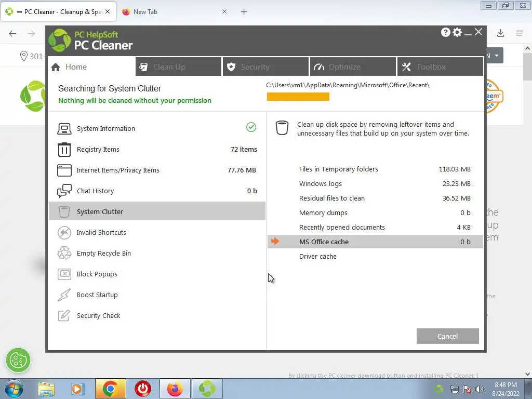532x399 pixels.
Task: Open Windows Start orb
Action: [14, 389]
